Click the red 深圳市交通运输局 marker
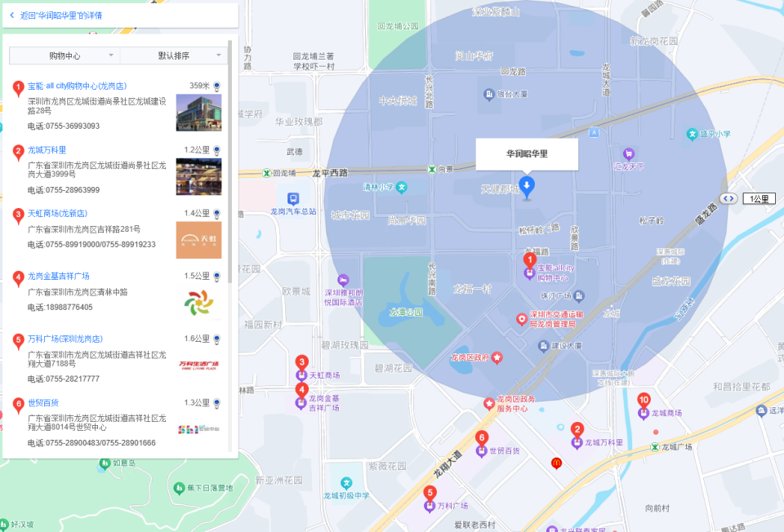Screen dimensions: 784x532 (522, 319)
